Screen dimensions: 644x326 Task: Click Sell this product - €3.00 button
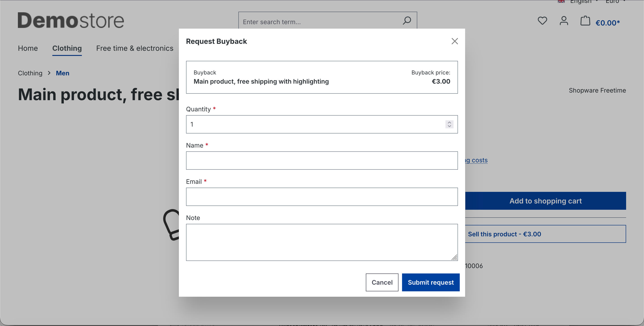(x=546, y=234)
